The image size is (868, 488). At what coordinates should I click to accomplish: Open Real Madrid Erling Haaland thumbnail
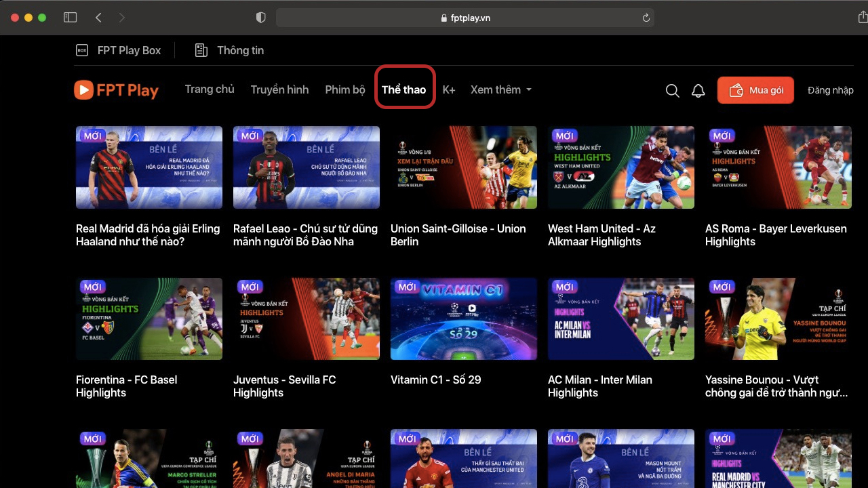tap(149, 167)
